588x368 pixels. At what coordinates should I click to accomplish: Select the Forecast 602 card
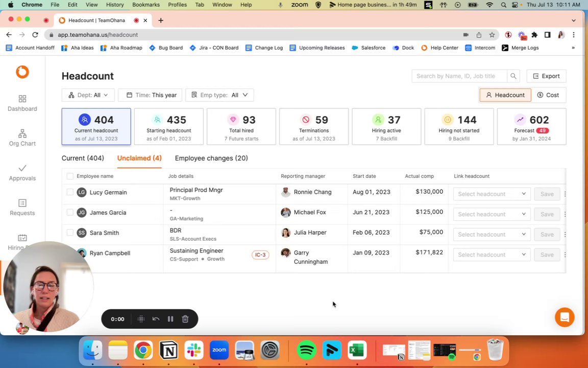click(x=531, y=127)
